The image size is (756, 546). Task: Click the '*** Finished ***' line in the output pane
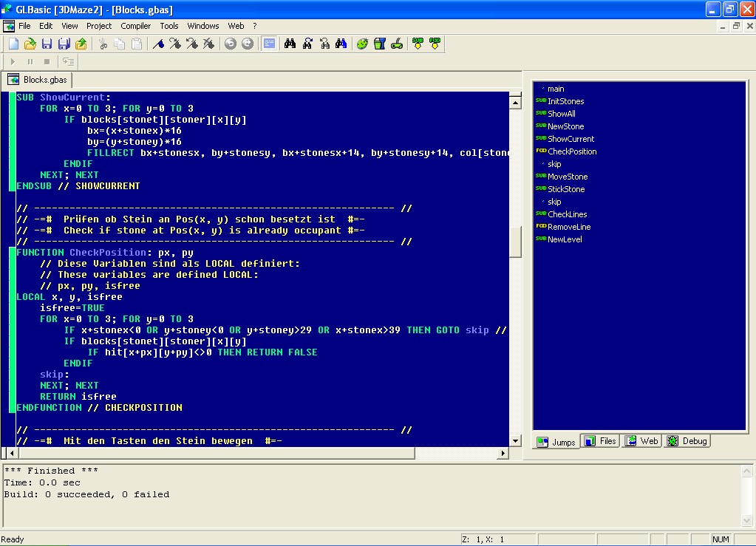[51, 471]
